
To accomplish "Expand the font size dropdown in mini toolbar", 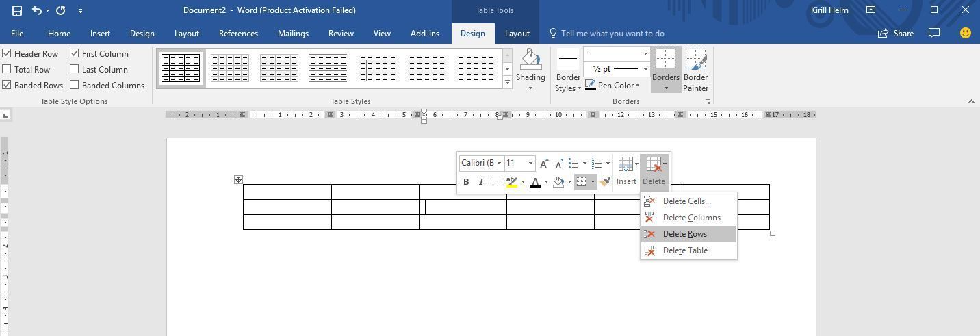I will coord(530,164).
